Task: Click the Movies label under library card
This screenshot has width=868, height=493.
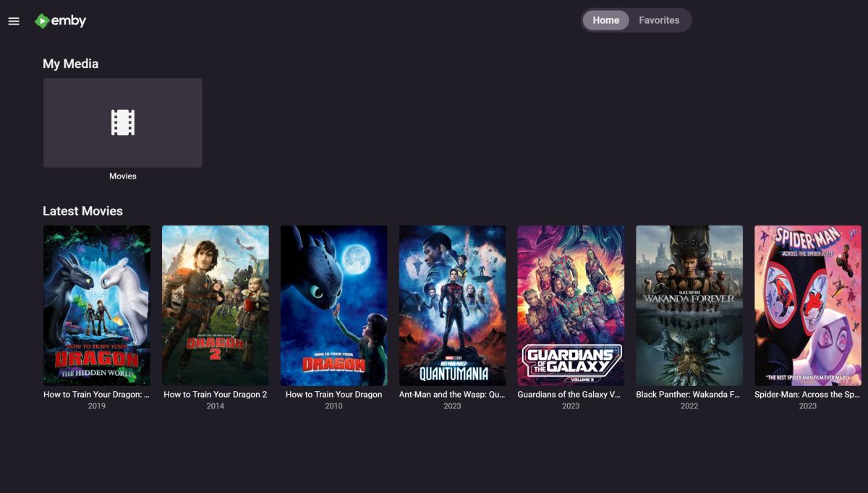Action: (x=123, y=176)
